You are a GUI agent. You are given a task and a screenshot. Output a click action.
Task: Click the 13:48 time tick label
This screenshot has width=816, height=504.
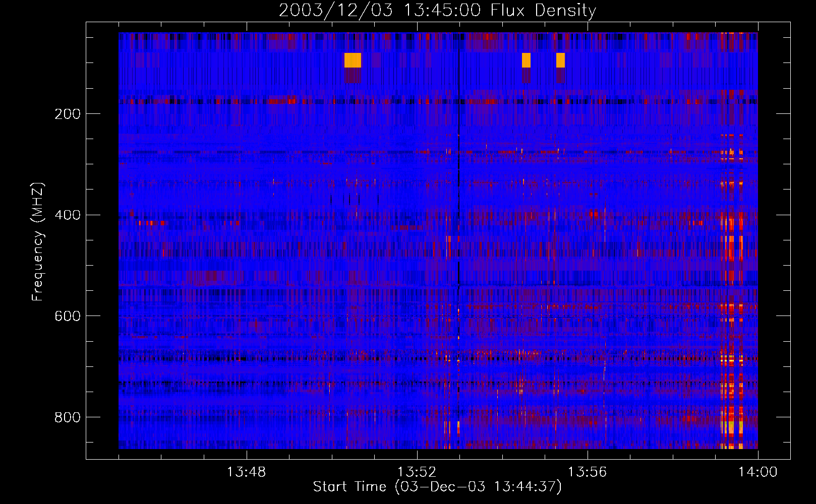point(246,472)
